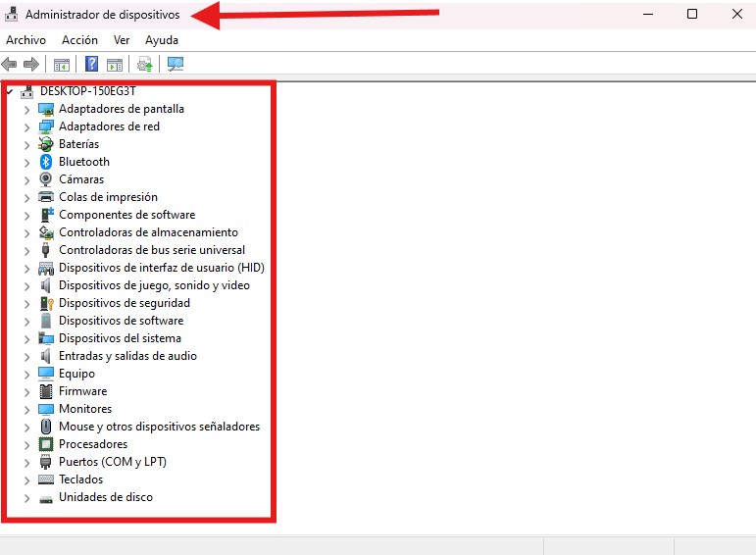Viewport: 756px width, 555px height.
Task: Click the Firmware chip icon
Action: (x=46, y=391)
